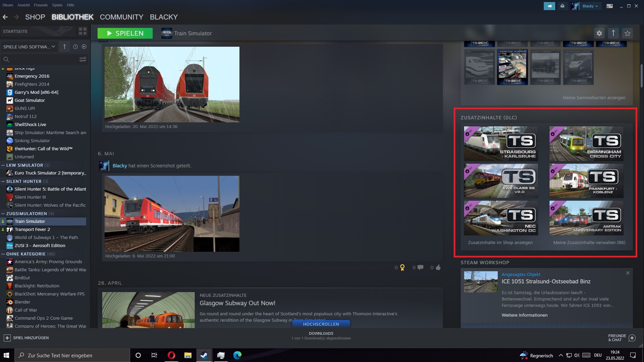Go back with the navigation arrow
This screenshot has height=362, width=644.
point(5,17)
